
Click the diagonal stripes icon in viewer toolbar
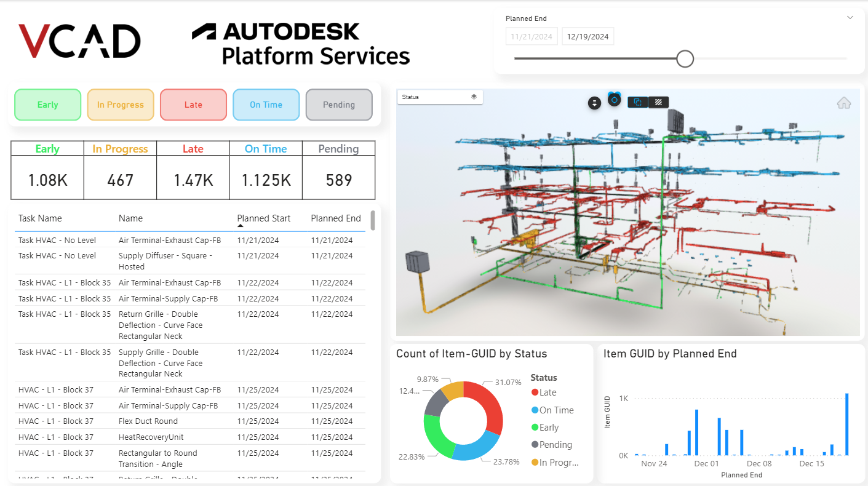point(658,103)
